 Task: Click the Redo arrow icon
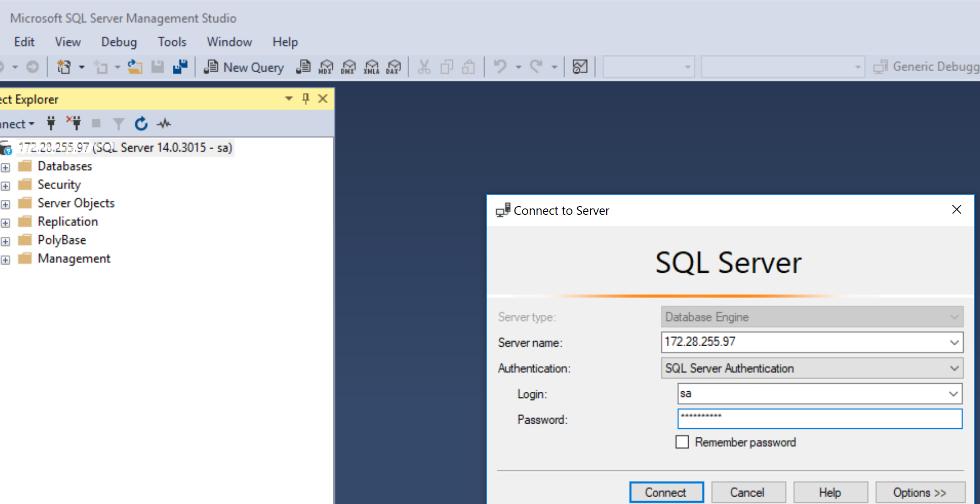(536, 67)
